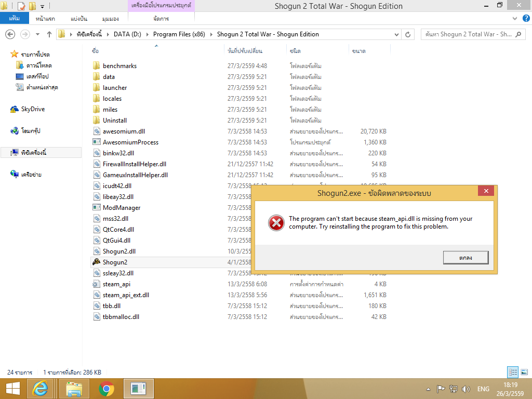Image resolution: width=532 pixels, height=399 pixels.
Task: Open the แฟ้ม (File) menu tab
Action: 15,19
